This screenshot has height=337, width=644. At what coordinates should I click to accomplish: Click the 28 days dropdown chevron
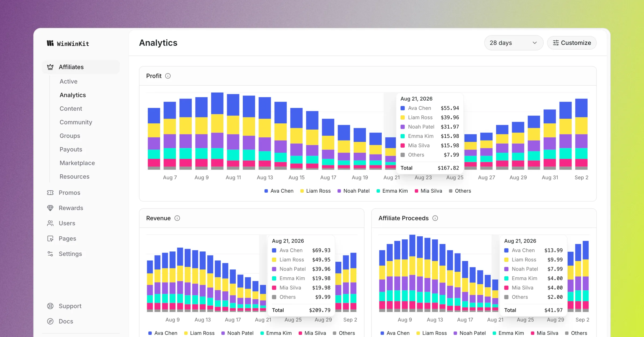(x=535, y=43)
